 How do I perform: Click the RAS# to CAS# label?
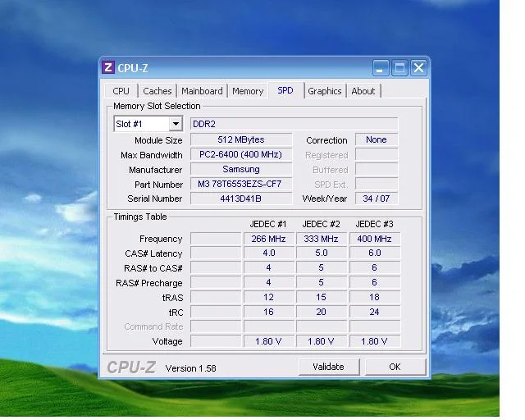tap(153, 268)
